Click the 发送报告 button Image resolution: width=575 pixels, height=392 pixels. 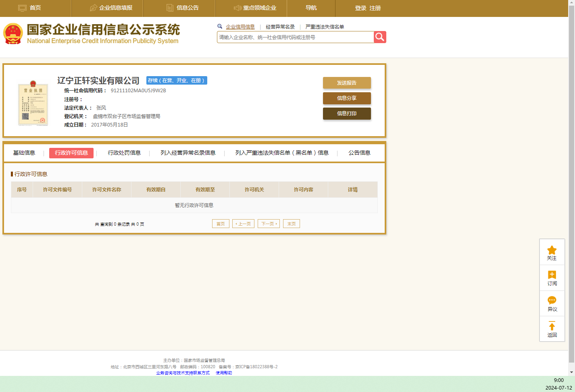pyautogui.click(x=347, y=83)
